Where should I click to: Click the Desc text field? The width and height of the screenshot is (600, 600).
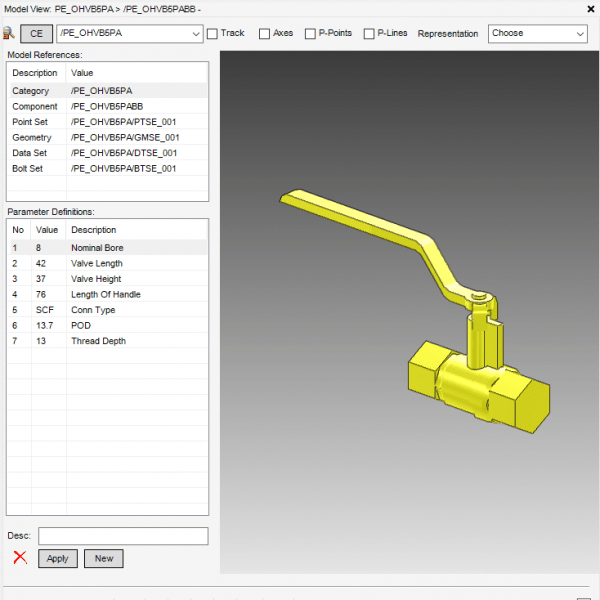pos(122,536)
